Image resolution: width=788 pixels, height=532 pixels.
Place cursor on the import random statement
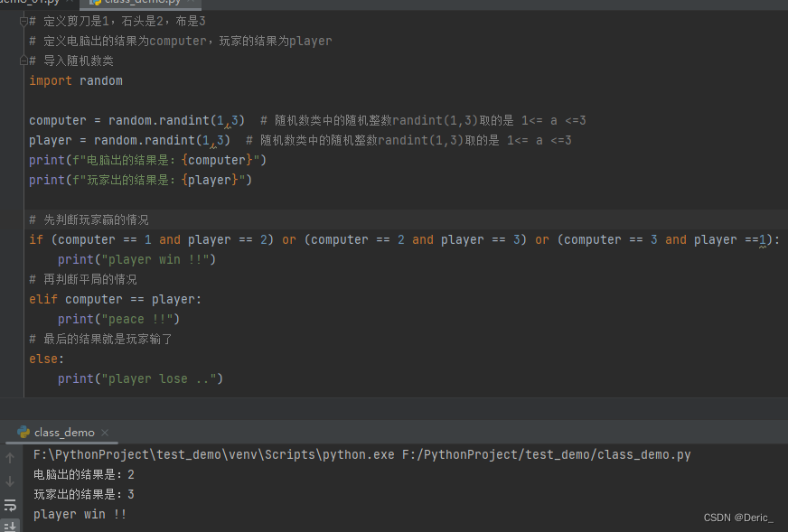click(x=76, y=80)
